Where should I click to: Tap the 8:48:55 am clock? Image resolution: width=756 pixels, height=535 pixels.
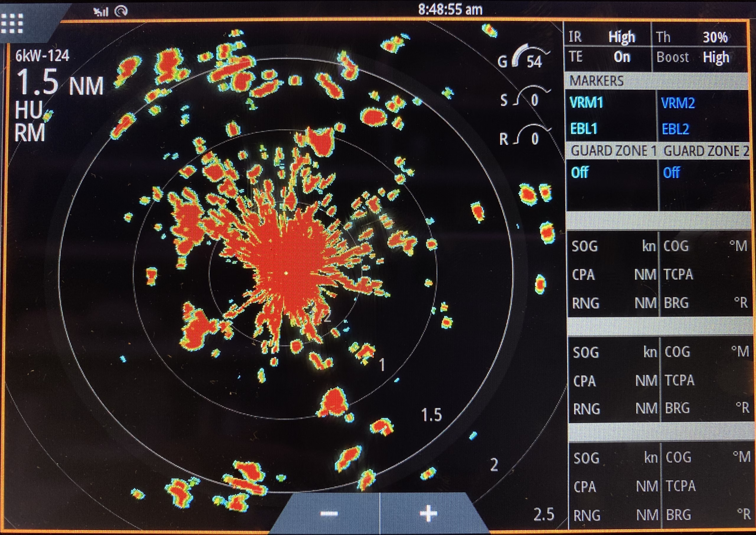pos(450,10)
